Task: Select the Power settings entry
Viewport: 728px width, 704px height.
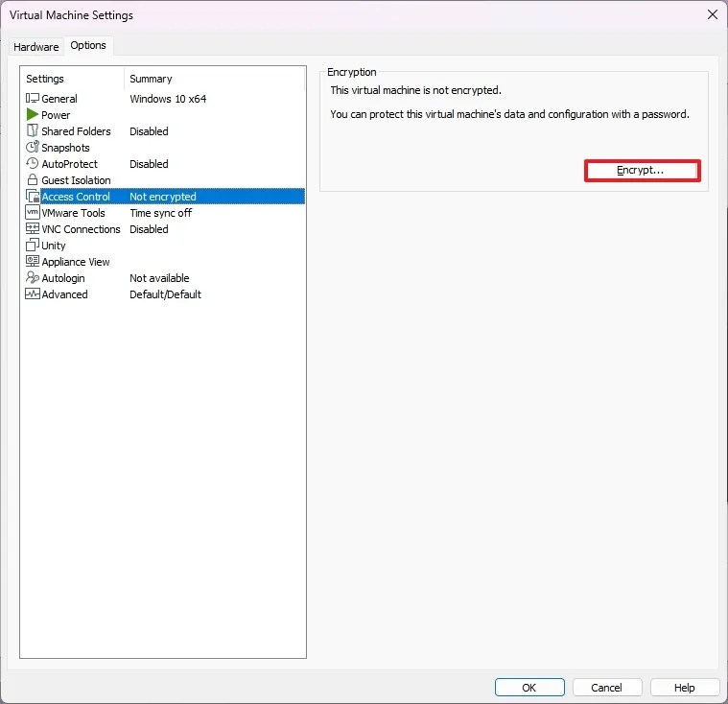Action: pos(56,115)
